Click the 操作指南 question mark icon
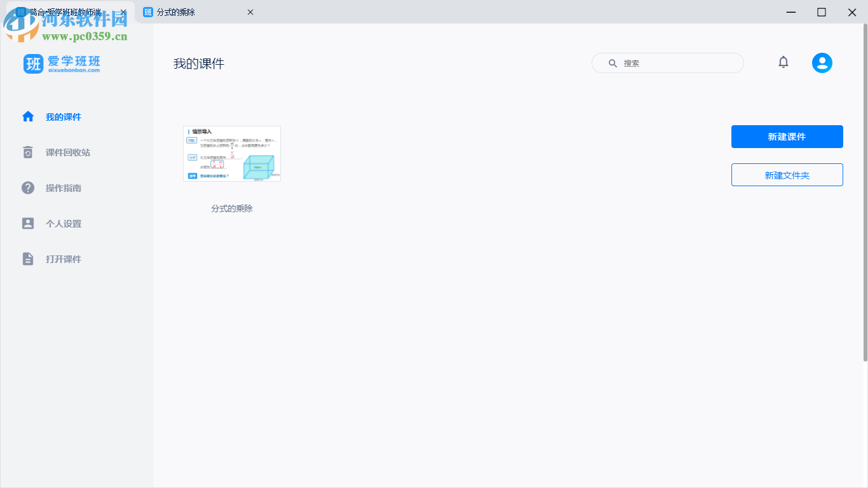Screen dimensions: 868x488 pos(28,187)
